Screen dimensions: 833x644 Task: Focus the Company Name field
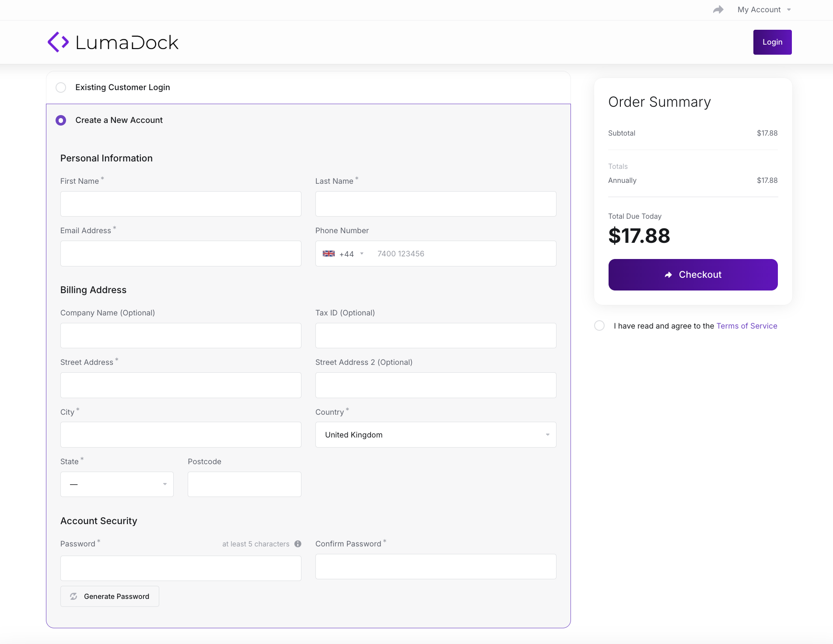[x=181, y=336]
